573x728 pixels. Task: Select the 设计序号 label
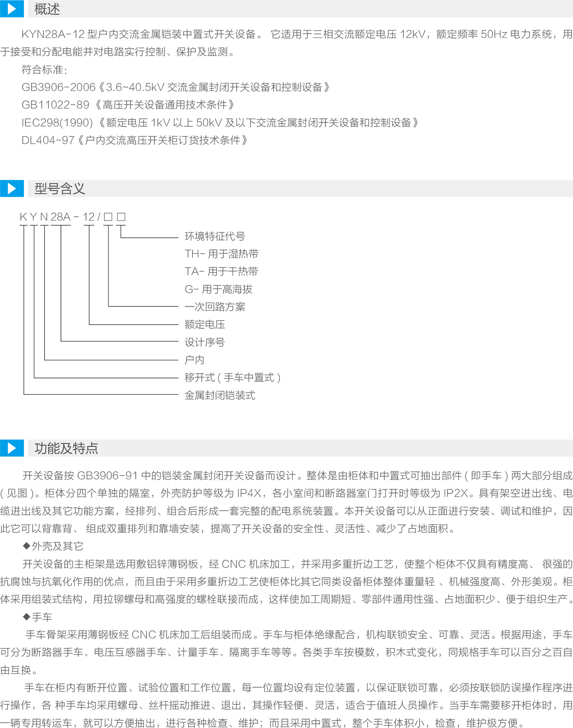click(205, 342)
